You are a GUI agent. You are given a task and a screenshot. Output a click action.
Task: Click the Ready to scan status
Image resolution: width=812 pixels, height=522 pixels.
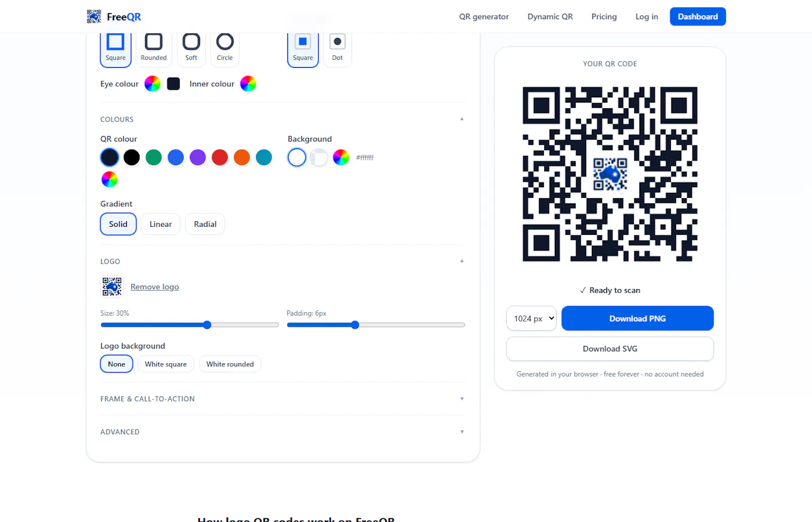(x=610, y=290)
